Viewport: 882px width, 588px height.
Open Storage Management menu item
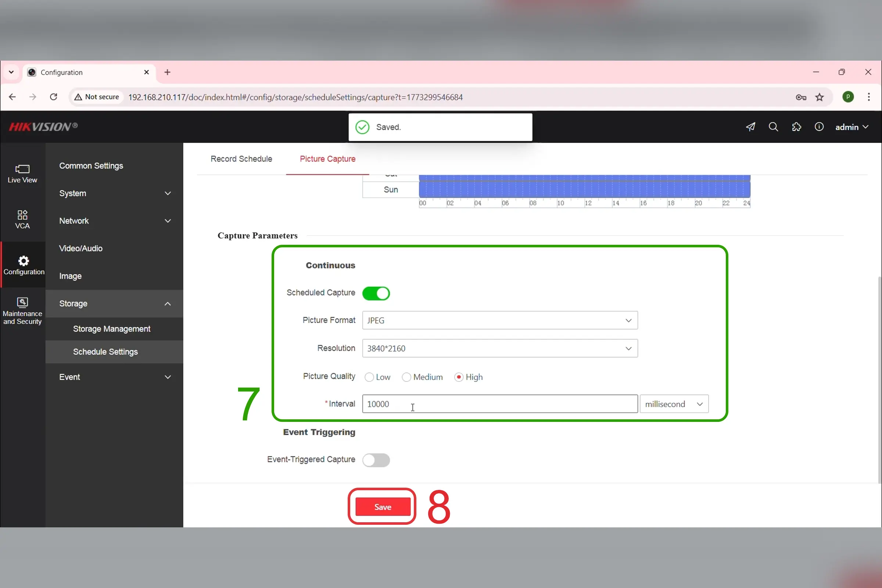[111, 329]
